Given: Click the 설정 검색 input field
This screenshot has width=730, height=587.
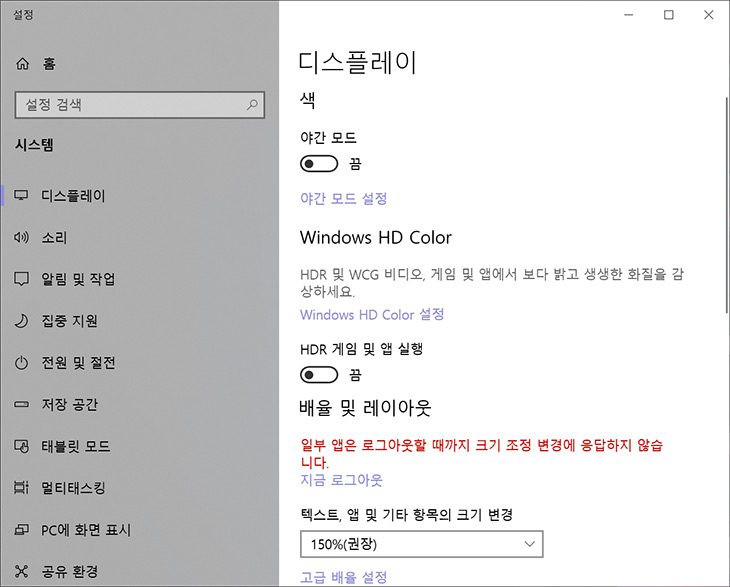Looking at the screenshot, I should coord(140,104).
